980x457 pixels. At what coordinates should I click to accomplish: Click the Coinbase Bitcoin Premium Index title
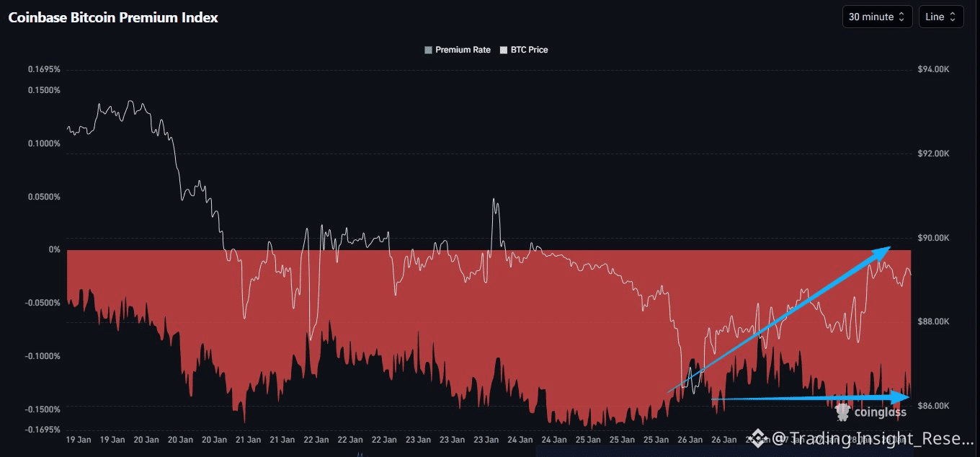113,17
